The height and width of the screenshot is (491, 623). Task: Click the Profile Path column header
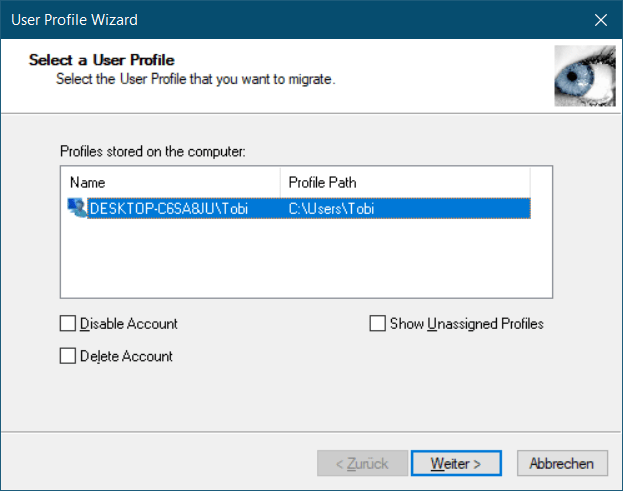pos(405,182)
